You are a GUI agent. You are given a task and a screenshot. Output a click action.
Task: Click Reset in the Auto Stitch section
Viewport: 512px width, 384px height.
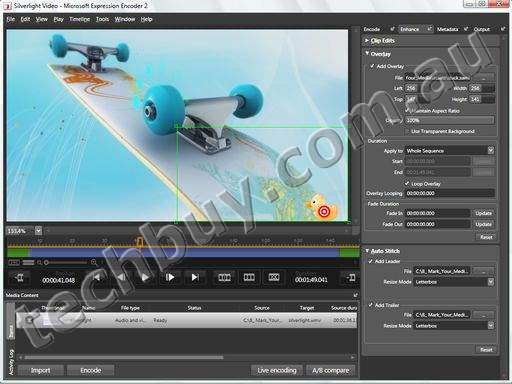pyautogui.click(x=486, y=349)
